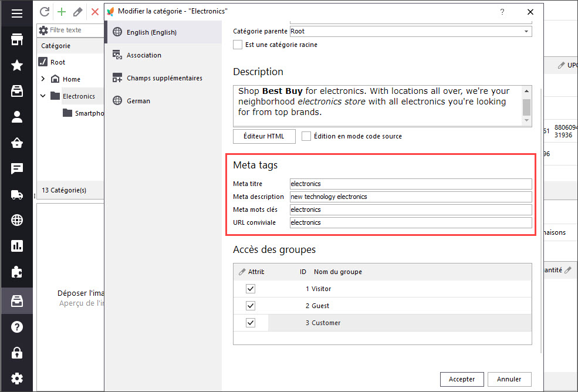The width and height of the screenshot is (578, 392).
Task: Open the shopping basket icon in sidebar
Action: coord(16,143)
